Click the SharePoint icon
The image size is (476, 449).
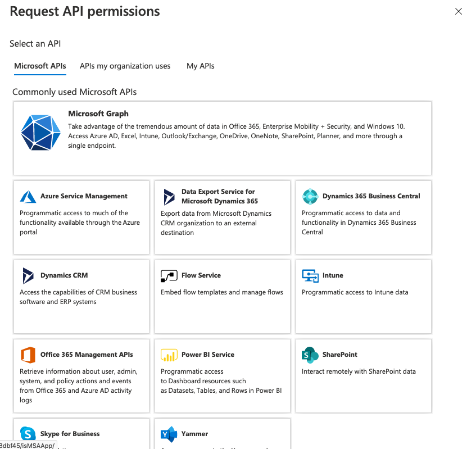[x=310, y=355]
